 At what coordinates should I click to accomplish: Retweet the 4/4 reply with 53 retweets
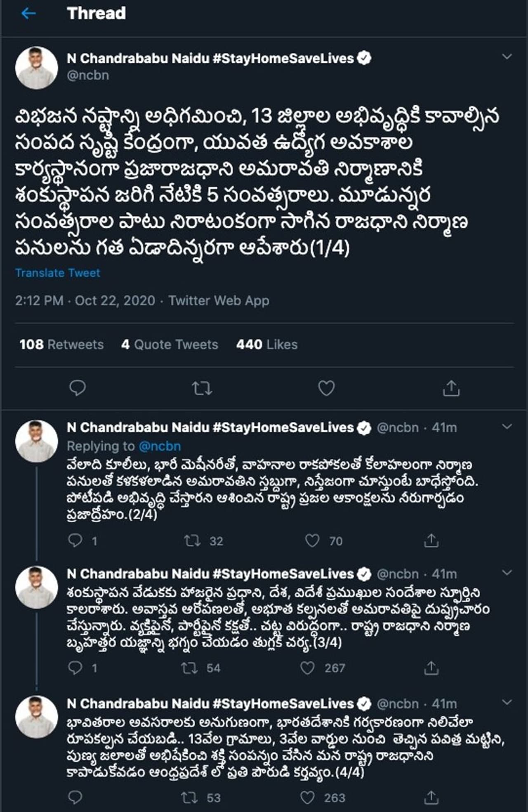(190, 798)
